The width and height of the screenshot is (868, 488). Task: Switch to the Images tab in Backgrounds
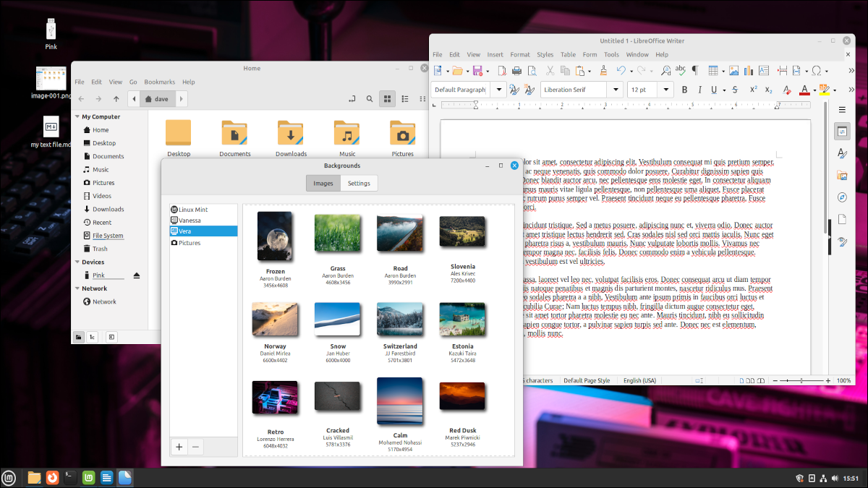click(x=323, y=183)
